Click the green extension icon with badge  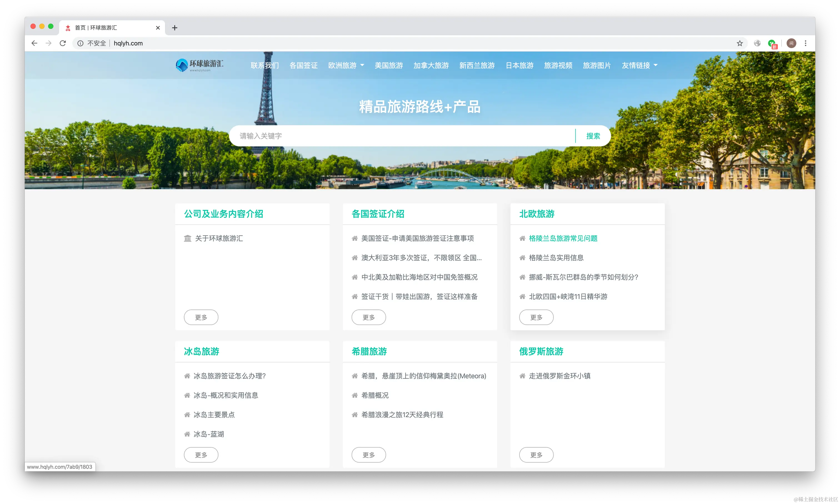tap(772, 44)
